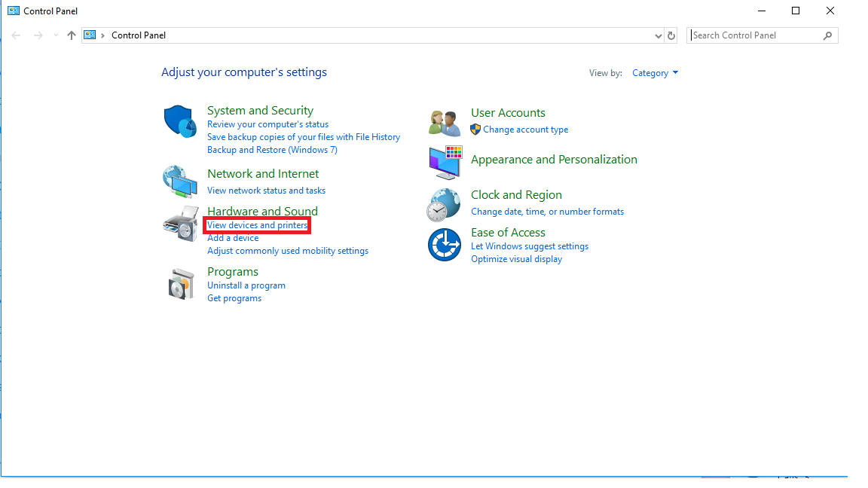Refresh the Control Panel view
Image resolution: width=868 pixels, height=488 pixels.
point(671,35)
